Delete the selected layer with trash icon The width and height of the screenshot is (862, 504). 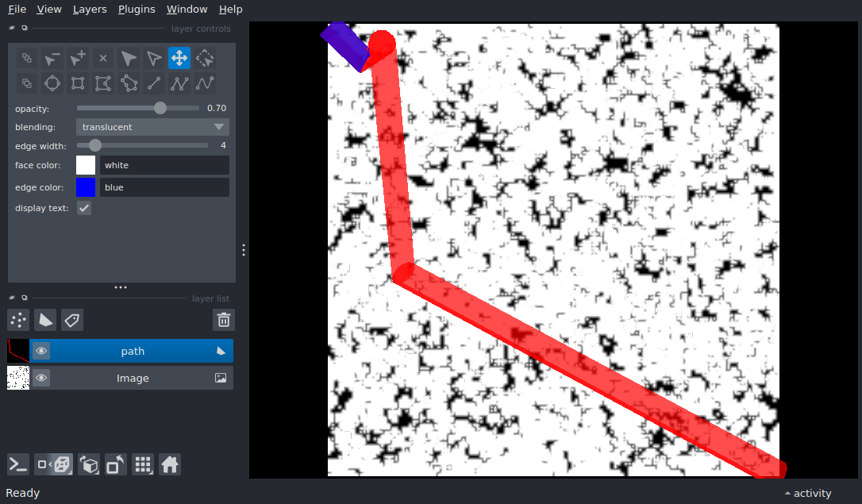point(224,320)
